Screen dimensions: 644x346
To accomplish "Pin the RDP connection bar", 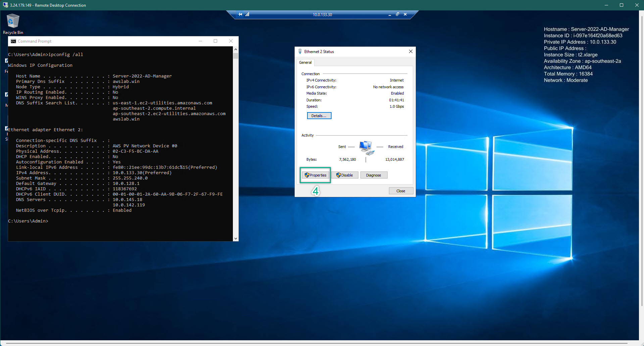I will [240, 14].
